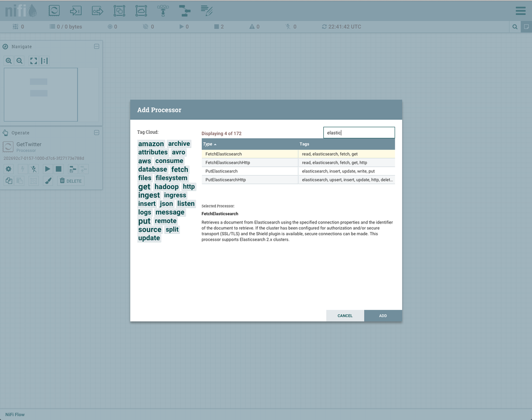Filter by the database tag
The width and height of the screenshot is (532, 420).
click(153, 169)
